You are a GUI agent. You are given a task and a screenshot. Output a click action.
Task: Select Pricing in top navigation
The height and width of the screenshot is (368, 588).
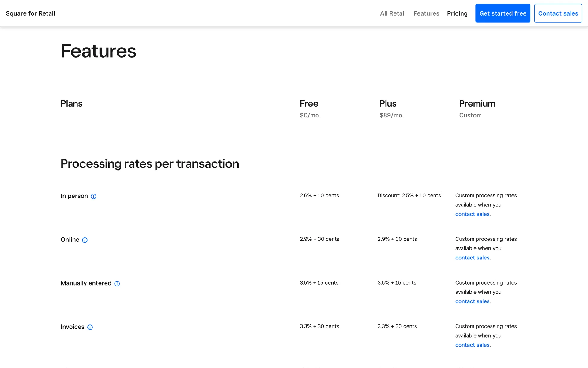coord(457,13)
